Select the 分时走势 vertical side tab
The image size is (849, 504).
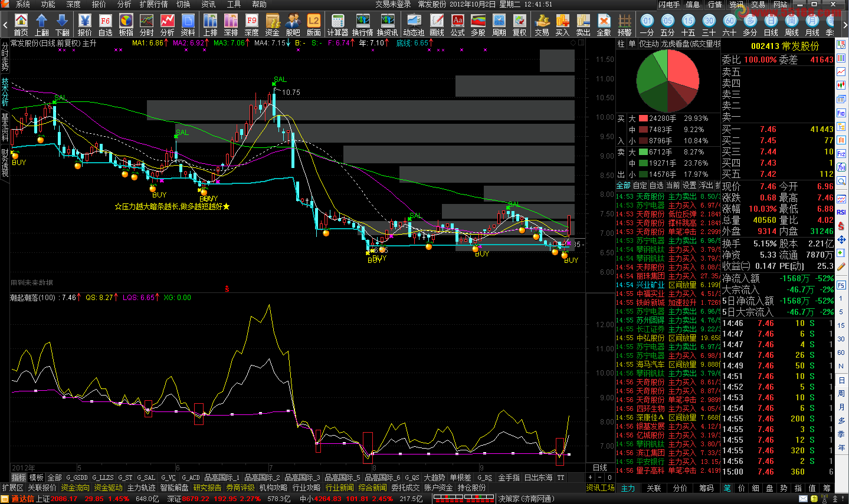click(5, 57)
